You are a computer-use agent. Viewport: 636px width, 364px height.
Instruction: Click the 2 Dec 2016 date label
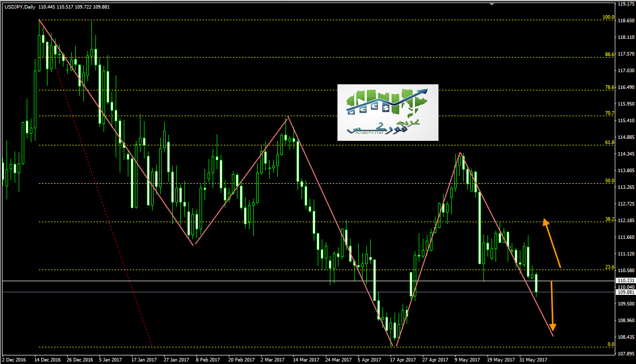[15, 360]
